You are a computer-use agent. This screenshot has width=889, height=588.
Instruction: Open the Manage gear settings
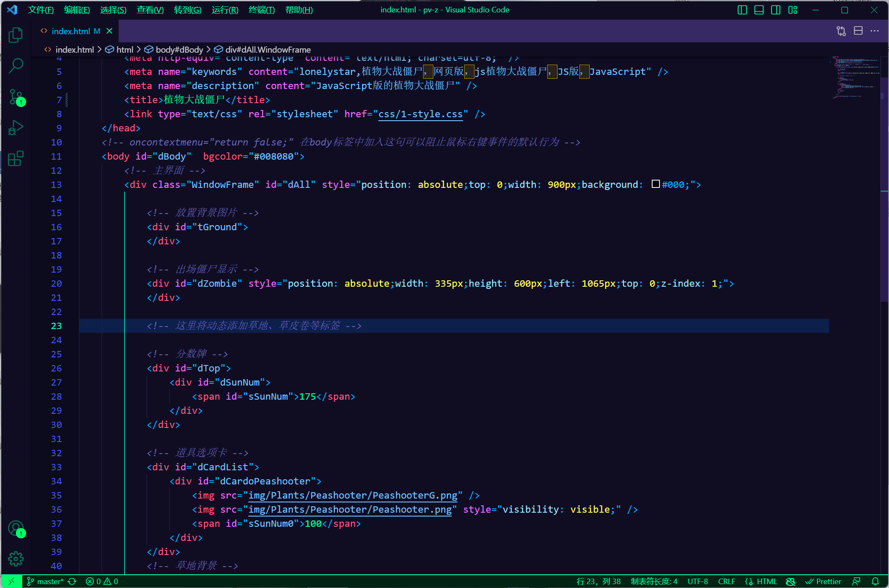coord(16,558)
